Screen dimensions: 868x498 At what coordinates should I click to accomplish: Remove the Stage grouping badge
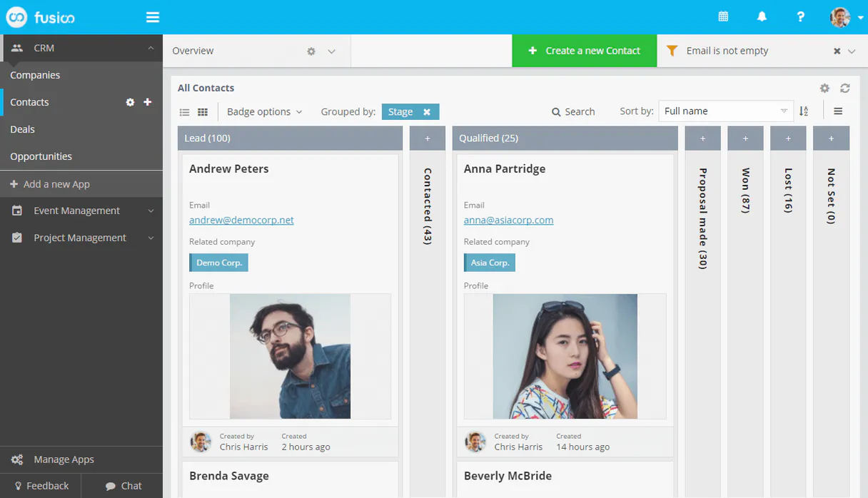[x=427, y=112]
